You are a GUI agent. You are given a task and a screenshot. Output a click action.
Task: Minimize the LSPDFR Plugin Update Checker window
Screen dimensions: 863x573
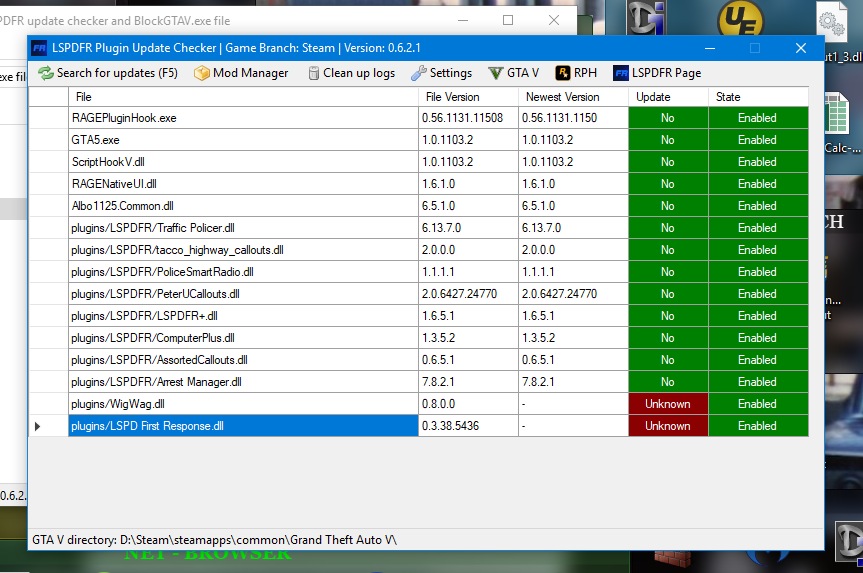pyautogui.click(x=710, y=48)
